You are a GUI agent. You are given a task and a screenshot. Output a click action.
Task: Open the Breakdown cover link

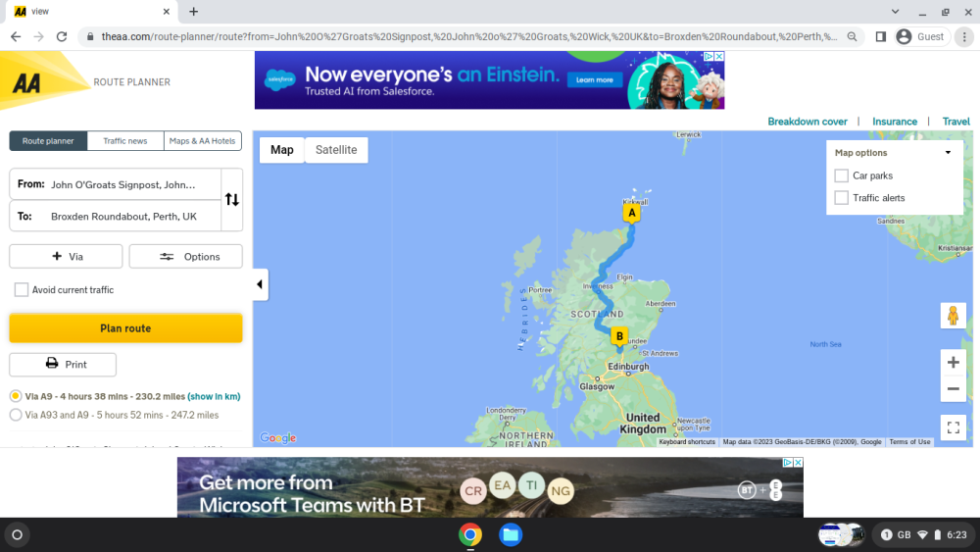click(807, 122)
